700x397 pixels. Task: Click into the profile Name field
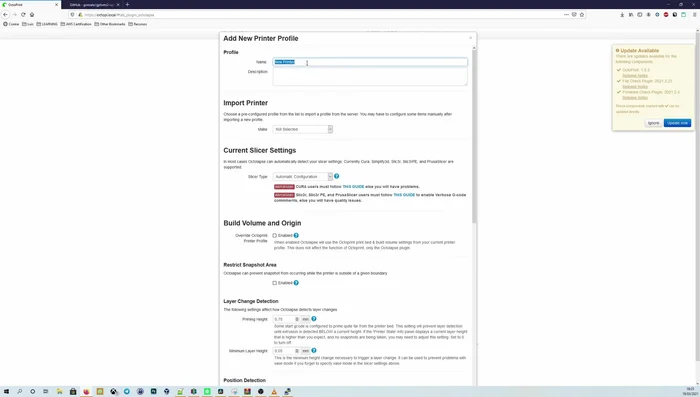coord(370,62)
